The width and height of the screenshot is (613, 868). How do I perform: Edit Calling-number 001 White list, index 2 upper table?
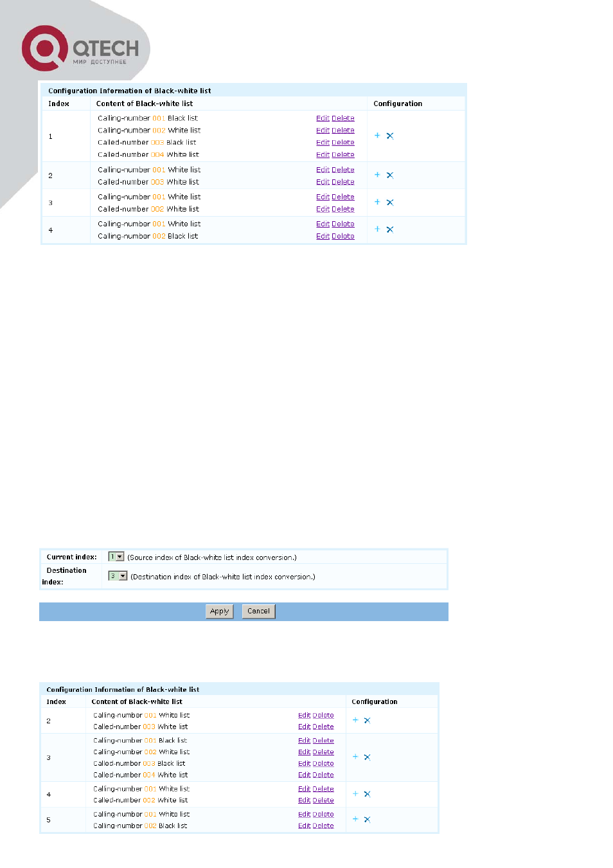[x=323, y=170]
